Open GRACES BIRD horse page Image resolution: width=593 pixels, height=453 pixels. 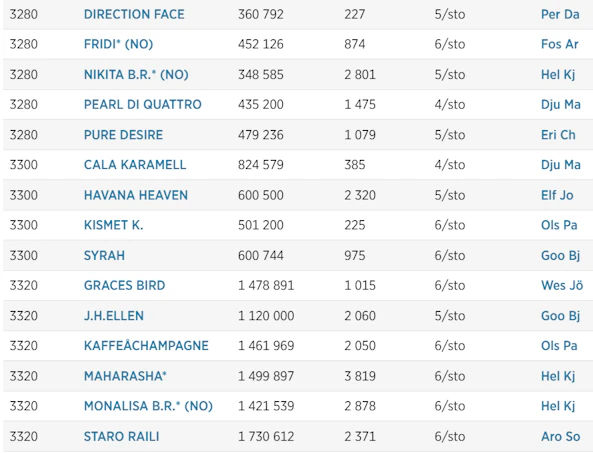(124, 285)
